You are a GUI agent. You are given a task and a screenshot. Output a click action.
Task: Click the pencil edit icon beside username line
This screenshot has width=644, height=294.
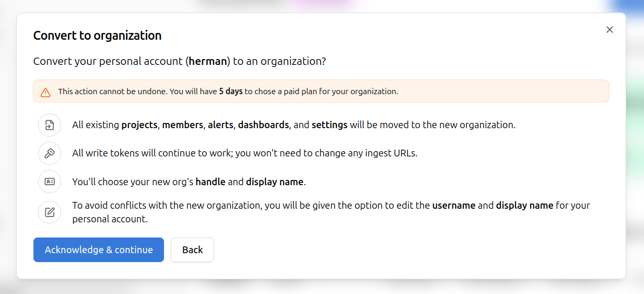50,212
